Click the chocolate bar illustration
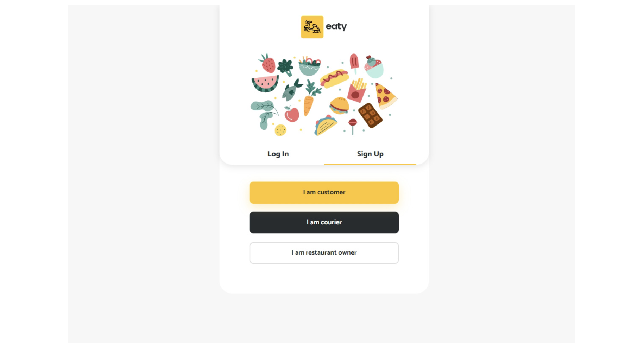Screen dimensions: 644x346 370,115
